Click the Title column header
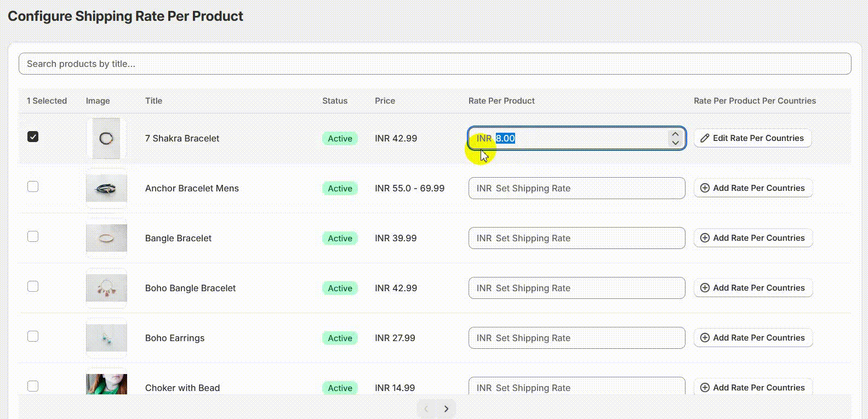The image size is (868, 419). [153, 101]
